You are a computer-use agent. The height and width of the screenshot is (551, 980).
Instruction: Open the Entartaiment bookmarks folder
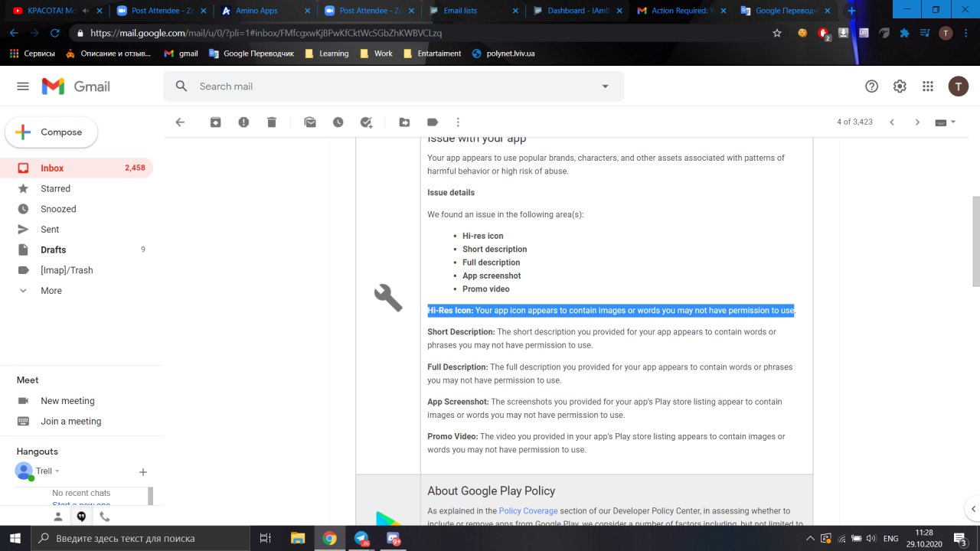(x=432, y=54)
